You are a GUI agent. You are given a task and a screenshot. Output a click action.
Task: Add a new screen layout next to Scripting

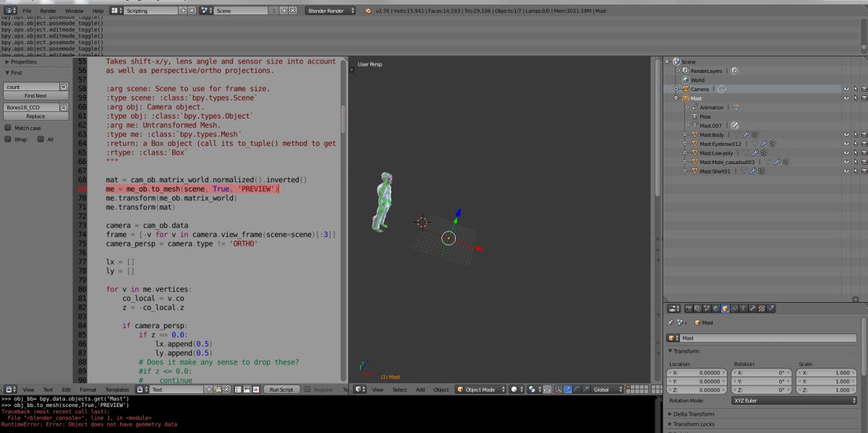point(183,11)
